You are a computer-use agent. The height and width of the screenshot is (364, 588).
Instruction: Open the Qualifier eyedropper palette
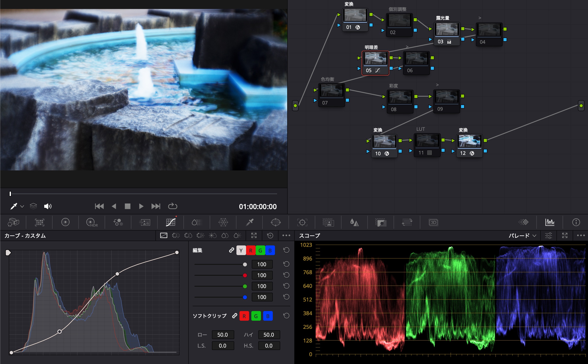tap(250, 222)
